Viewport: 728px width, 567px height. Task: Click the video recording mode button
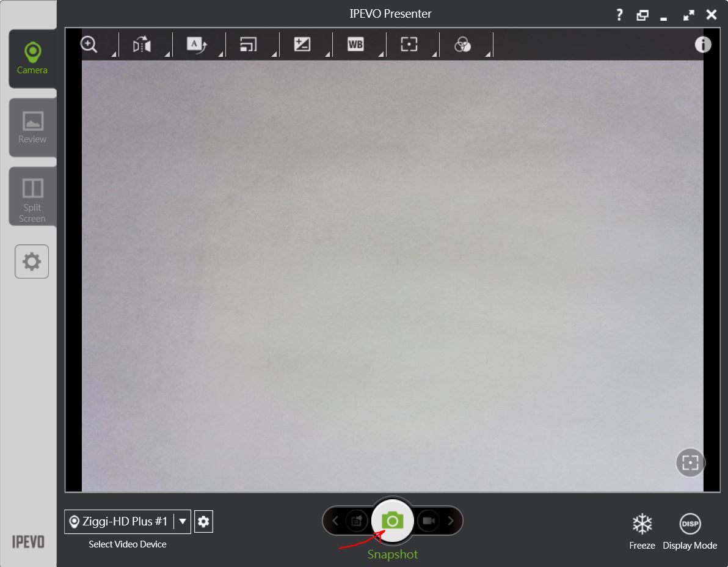point(428,521)
